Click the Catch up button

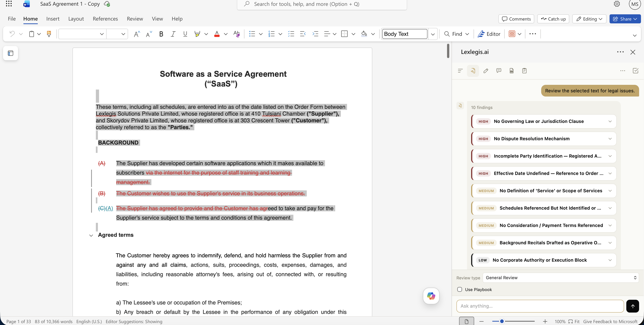(553, 19)
